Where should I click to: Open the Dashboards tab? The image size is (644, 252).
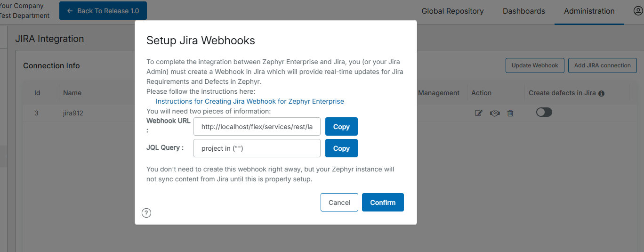click(x=523, y=11)
